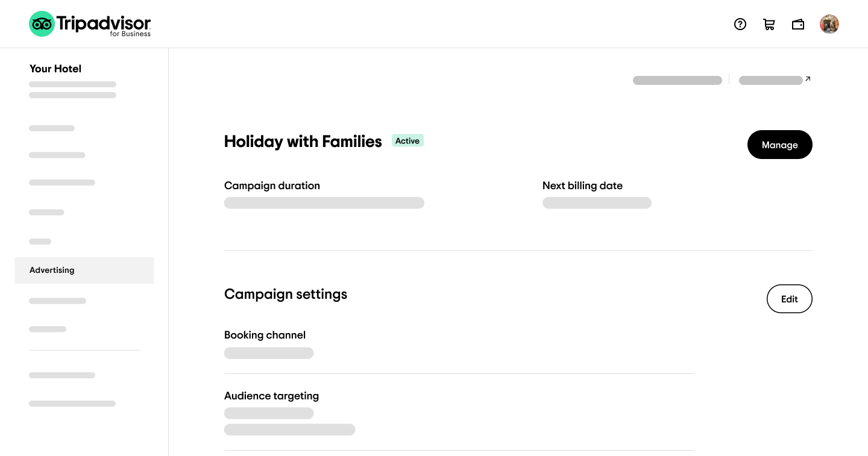868x456 pixels.
Task: Click the top sidebar loading placeholder
Action: coord(72,84)
